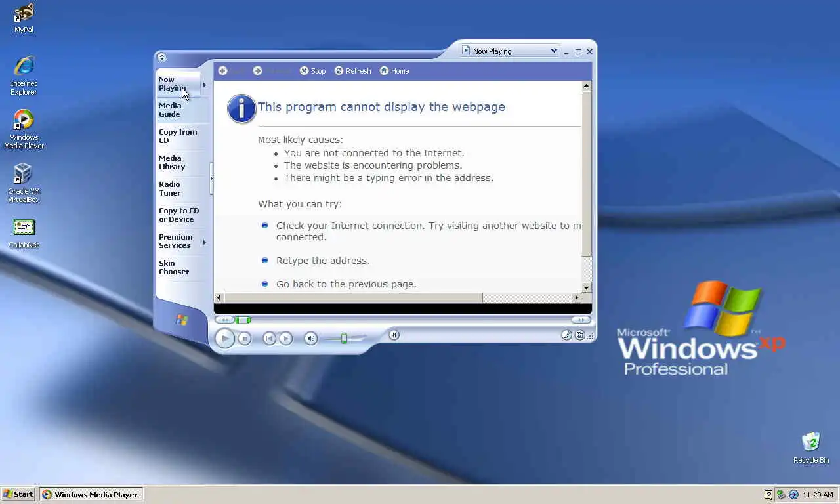The height and width of the screenshot is (504, 840).
Task: Hide the taskbar using side handle
Action: coord(211,178)
